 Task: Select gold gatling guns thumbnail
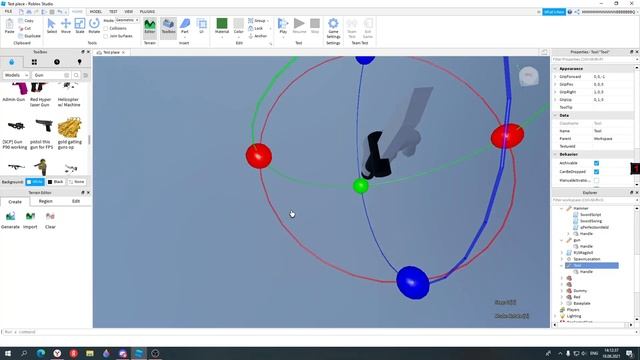(x=69, y=127)
